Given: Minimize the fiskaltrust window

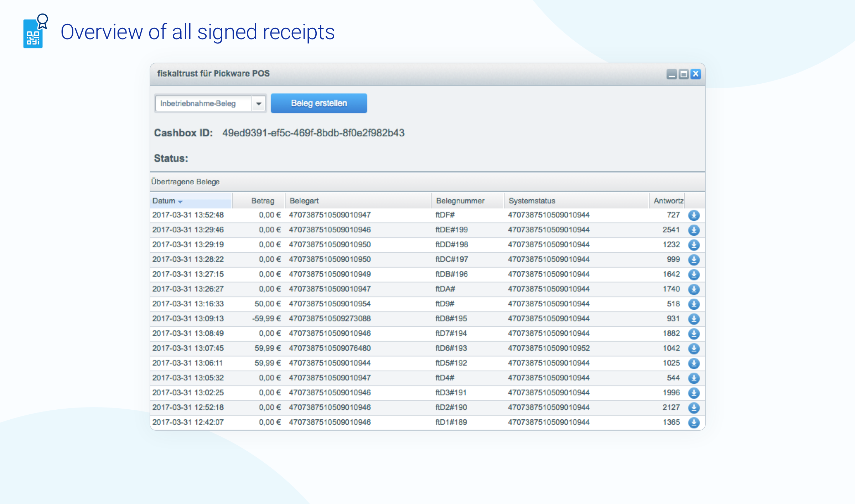Looking at the screenshot, I should coord(672,74).
